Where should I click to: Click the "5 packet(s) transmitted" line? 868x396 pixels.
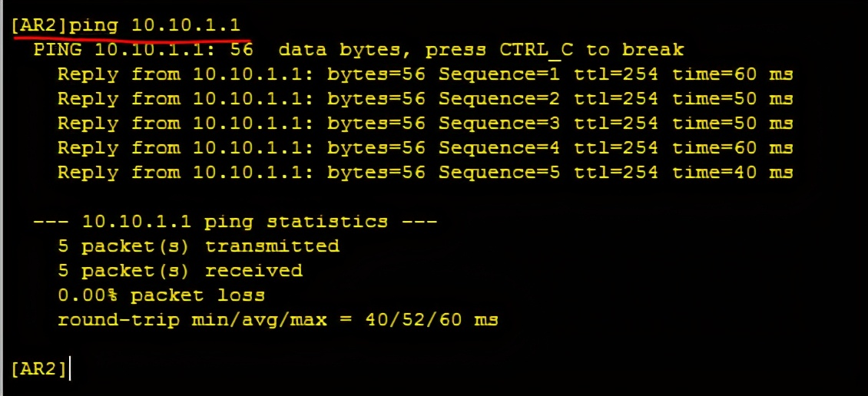198,246
